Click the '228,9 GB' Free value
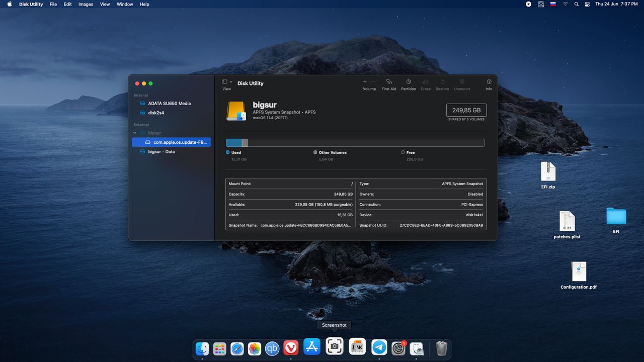This screenshot has width=644, height=362. pos(415,159)
